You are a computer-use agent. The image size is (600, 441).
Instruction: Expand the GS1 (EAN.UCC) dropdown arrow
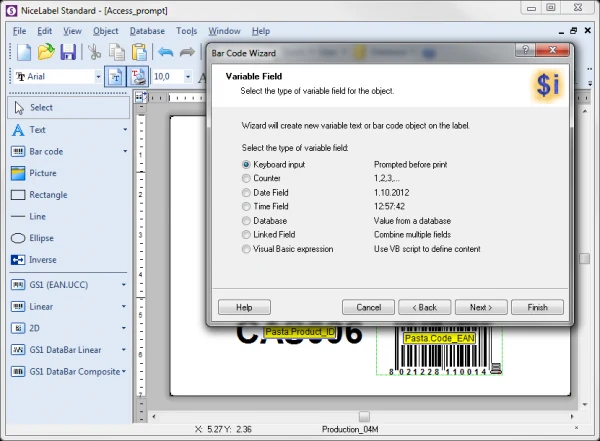tap(124, 285)
